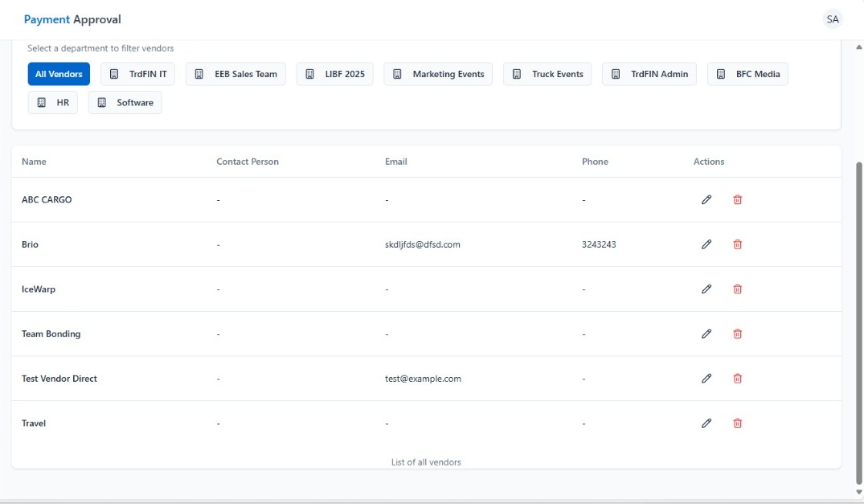The height and width of the screenshot is (504, 864).
Task: Delete ABC CARGO using trash icon
Action: coord(737,199)
